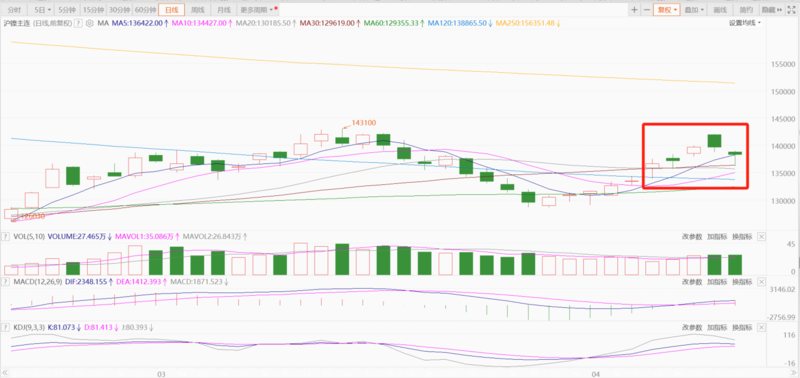Click 加指标 for VOL indicator

click(x=717, y=237)
